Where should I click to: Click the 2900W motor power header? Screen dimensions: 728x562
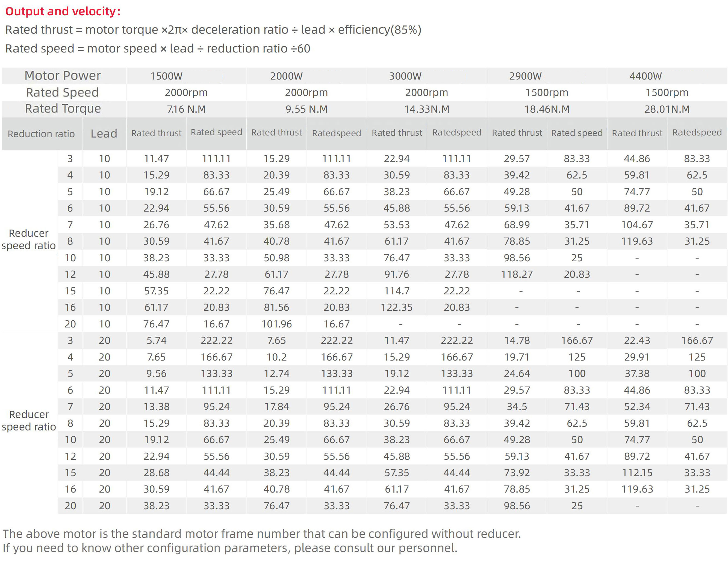(525, 76)
